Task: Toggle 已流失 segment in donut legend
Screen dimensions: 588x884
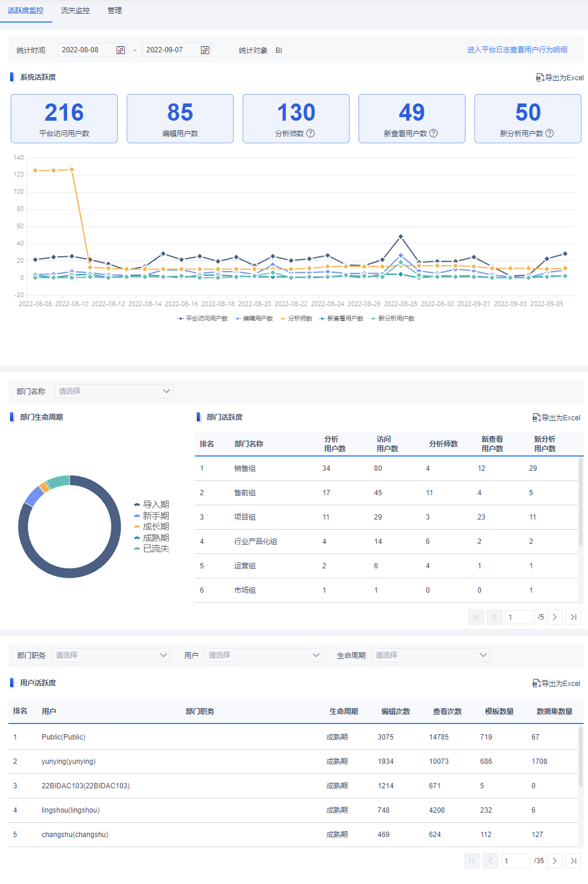Action: tap(152, 549)
